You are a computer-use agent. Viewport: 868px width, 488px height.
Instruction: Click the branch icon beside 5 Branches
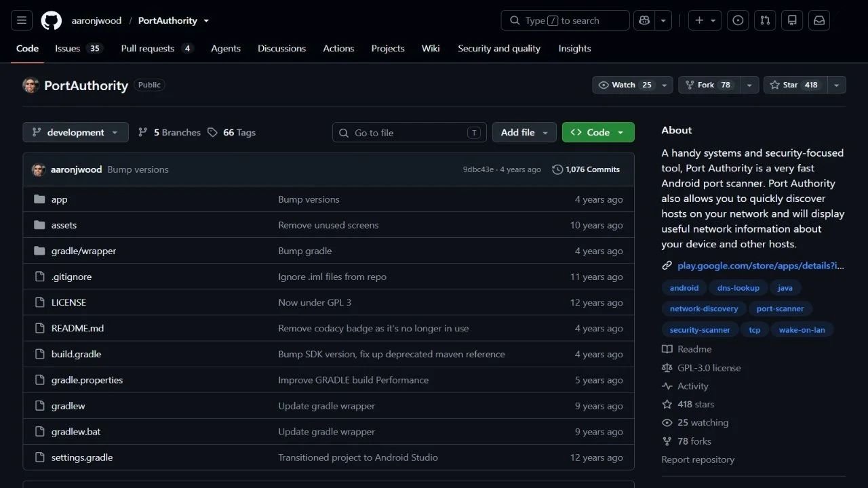[142, 132]
